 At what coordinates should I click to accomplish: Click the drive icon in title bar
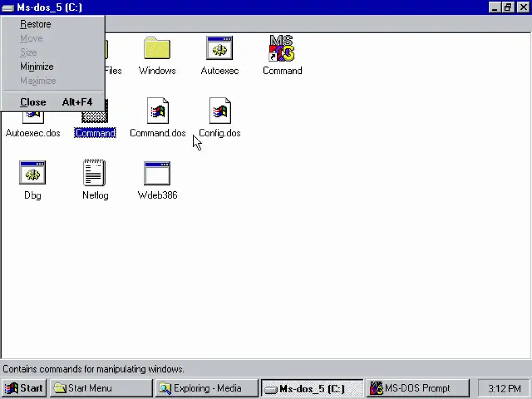(8, 7)
